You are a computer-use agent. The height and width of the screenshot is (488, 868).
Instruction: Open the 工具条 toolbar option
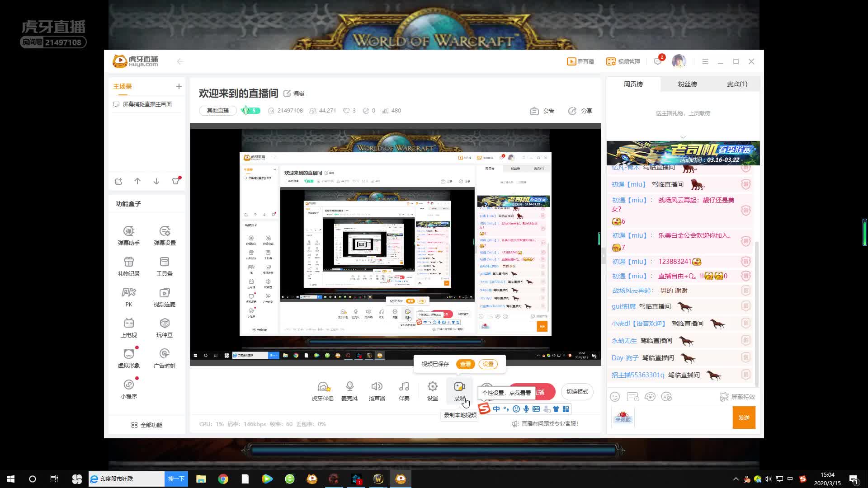click(165, 267)
